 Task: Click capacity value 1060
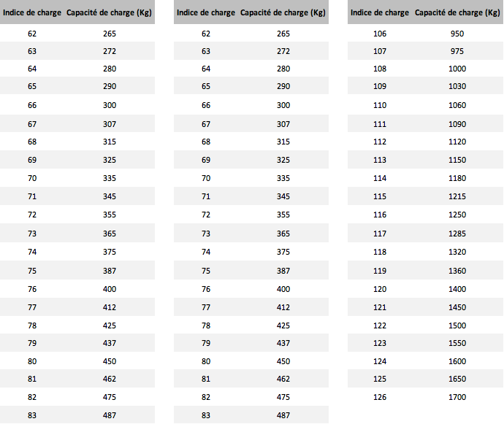point(457,105)
